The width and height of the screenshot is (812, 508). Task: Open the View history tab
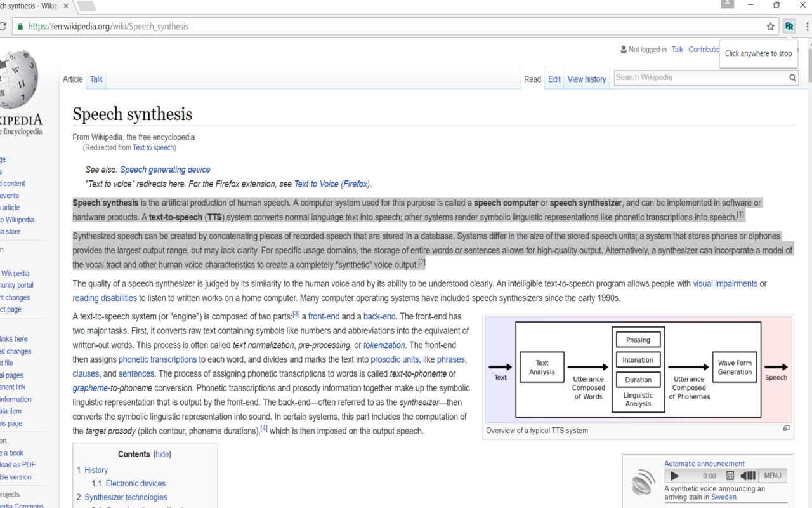coord(587,79)
